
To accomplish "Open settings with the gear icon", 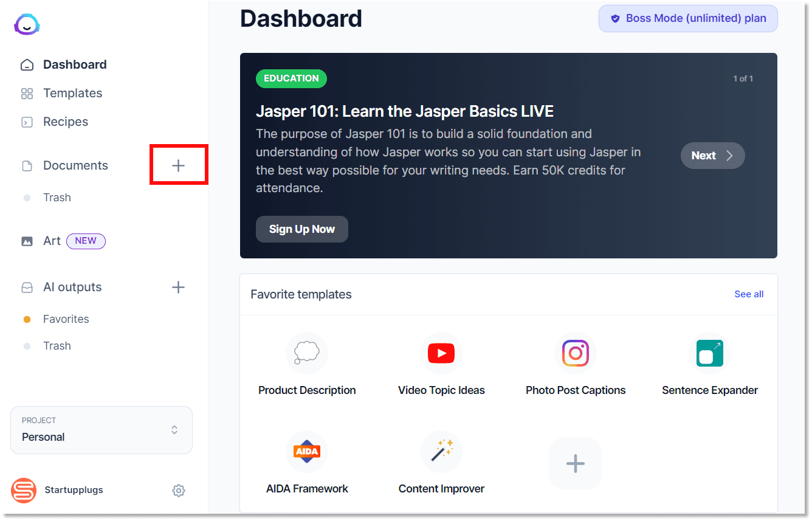I will [178, 490].
